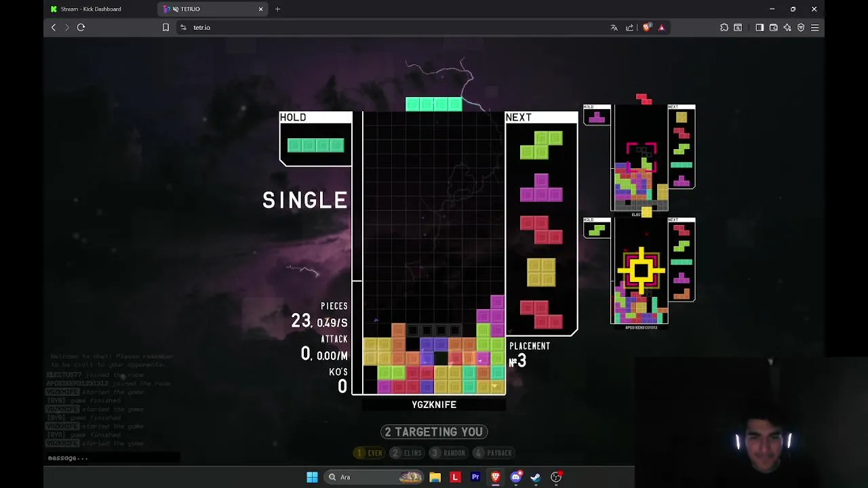Bookmark this page using bookmark icon
The width and height of the screenshot is (868, 488).
pos(165,27)
